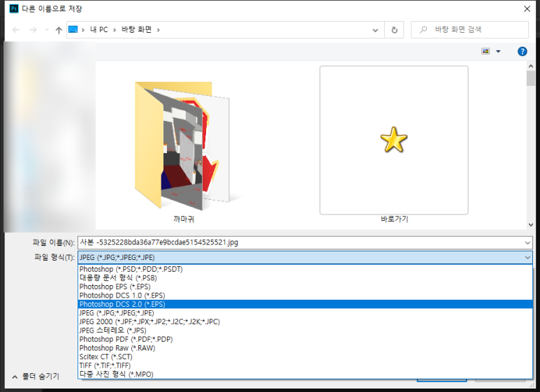This screenshot has height=392, width=540.
Task: Close the '다른 이름으로 저장' dialog
Action: coord(527,9)
